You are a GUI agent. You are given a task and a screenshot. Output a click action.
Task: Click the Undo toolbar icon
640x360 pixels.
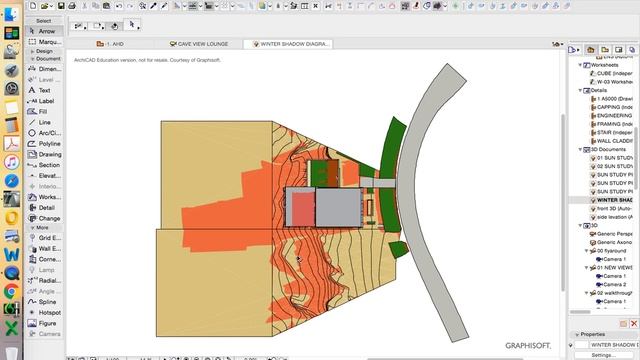pyautogui.click(x=119, y=6)
